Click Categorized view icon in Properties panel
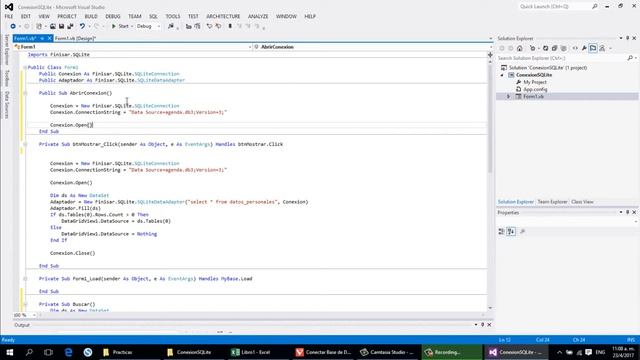This screenshot has height=360, width=640. pyautogui.click(x=501, y=231)
